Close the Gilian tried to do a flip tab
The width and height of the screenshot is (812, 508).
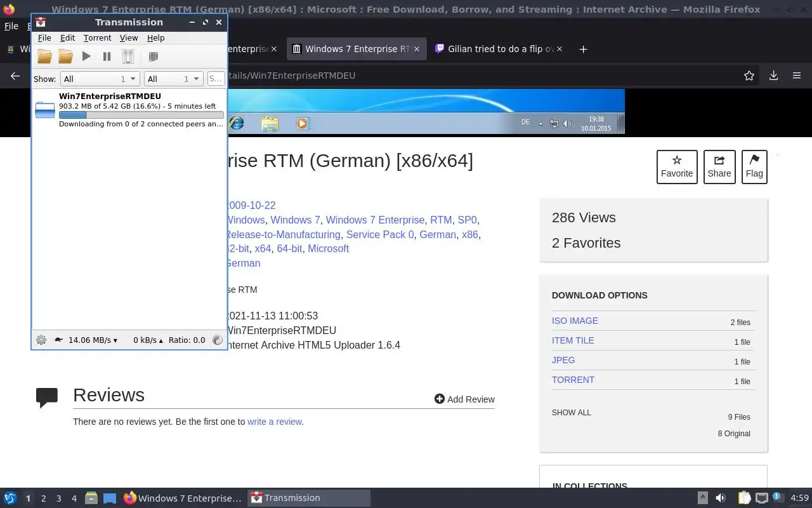pyautogui.click(x=559, y=49)
